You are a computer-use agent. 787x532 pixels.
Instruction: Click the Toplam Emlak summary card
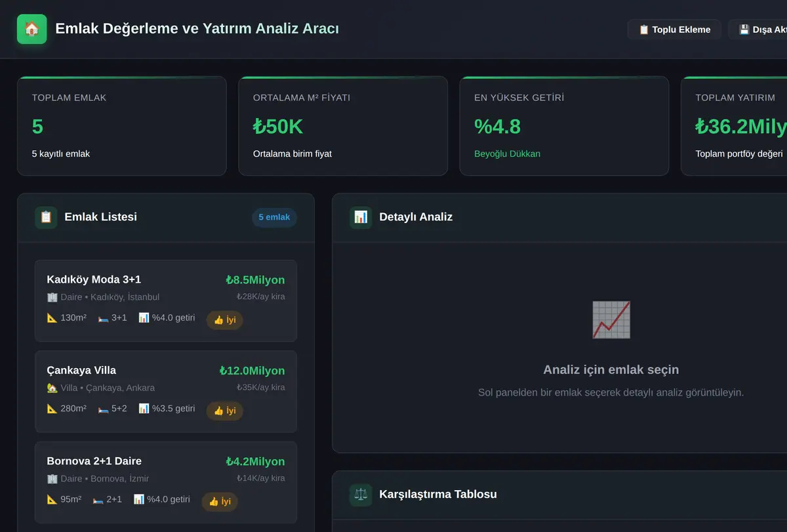122,126
